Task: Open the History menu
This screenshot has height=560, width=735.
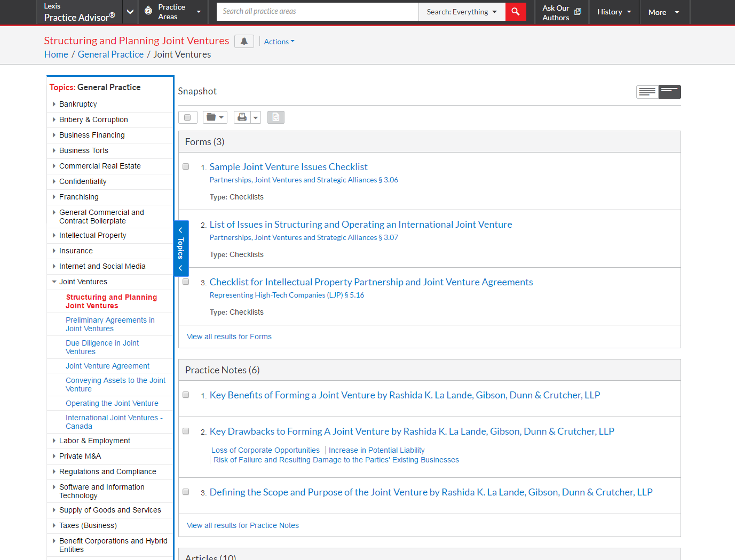Action: pos(614,12)
